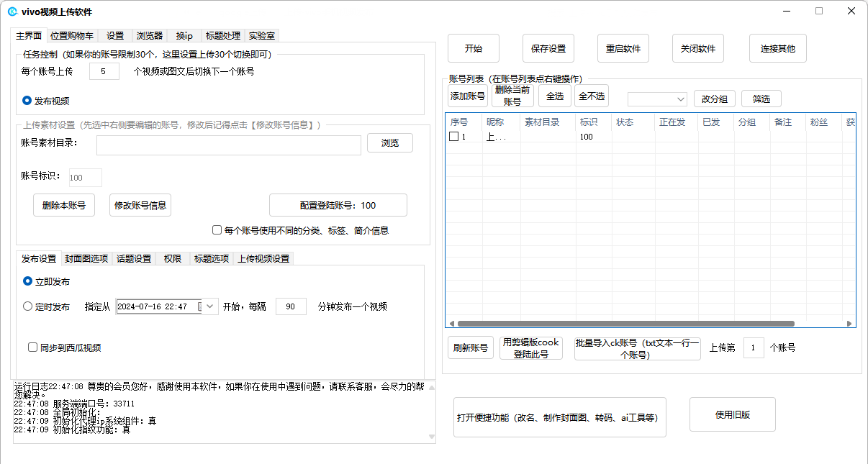Click the account list scroll-left arrow
This screenshot has height=464, width=868.
point(452,324)
